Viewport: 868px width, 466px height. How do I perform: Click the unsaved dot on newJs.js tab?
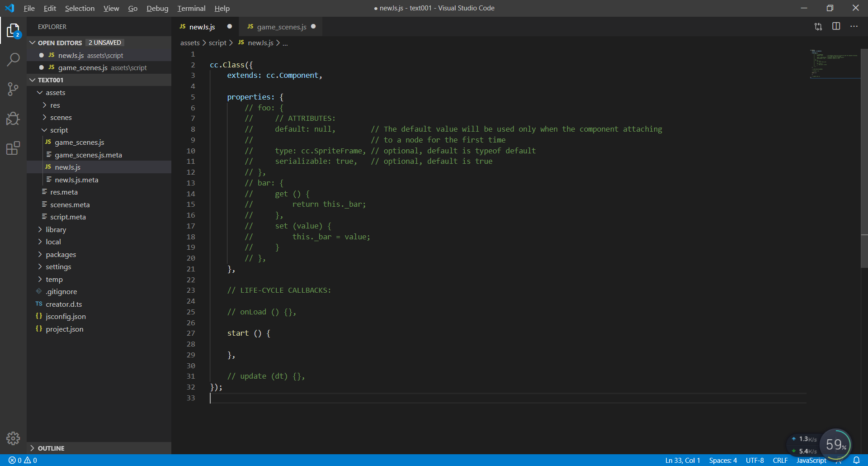(230, 26)
